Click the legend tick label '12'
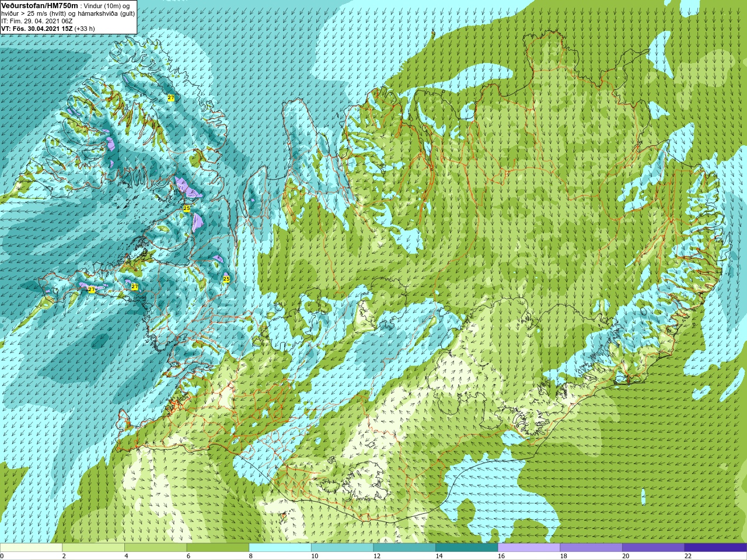The image size is (747, 560). [x=377, y=556]
